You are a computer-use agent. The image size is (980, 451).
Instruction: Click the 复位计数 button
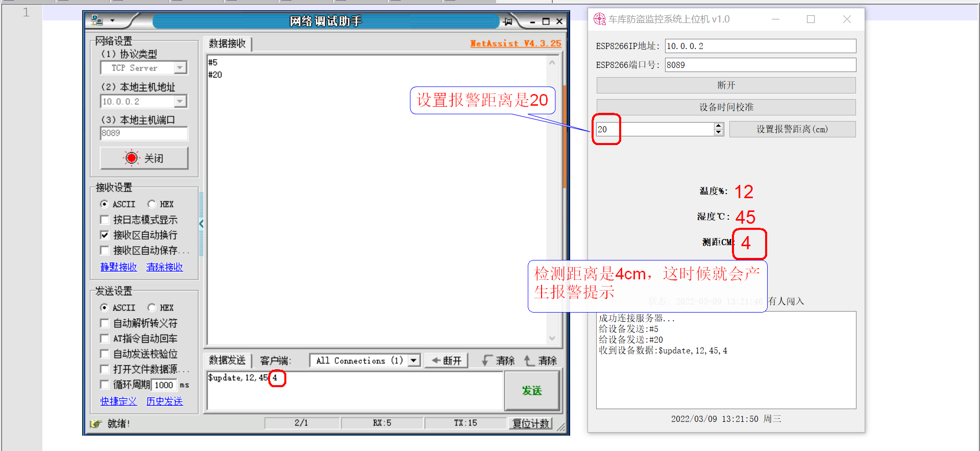tap(531, 423)
